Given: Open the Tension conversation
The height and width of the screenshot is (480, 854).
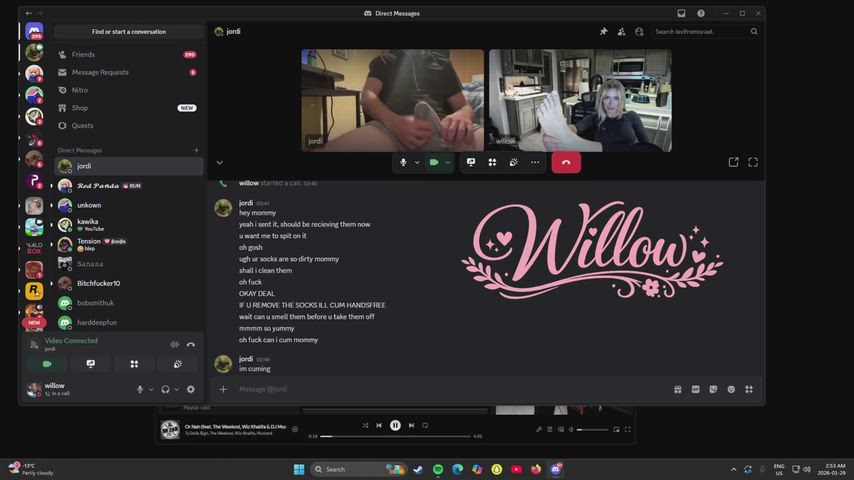Looking at the screenshot, I should pos(129,244).
